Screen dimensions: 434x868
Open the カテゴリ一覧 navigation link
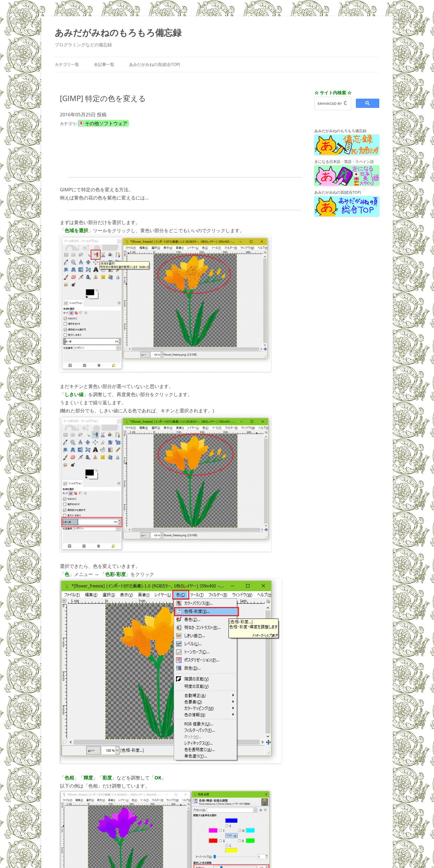tap(67, 65)
